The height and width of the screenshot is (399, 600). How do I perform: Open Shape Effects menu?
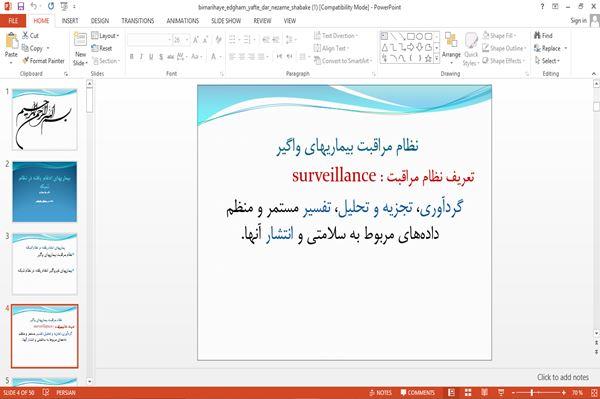click(x=504, y=60)
